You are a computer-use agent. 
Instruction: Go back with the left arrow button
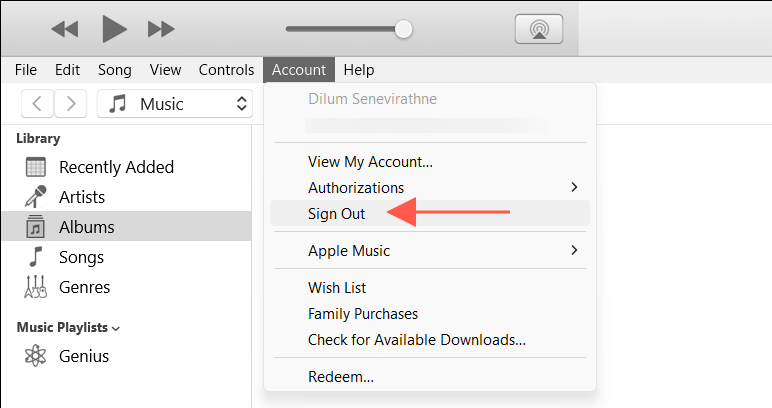(37, 104)
